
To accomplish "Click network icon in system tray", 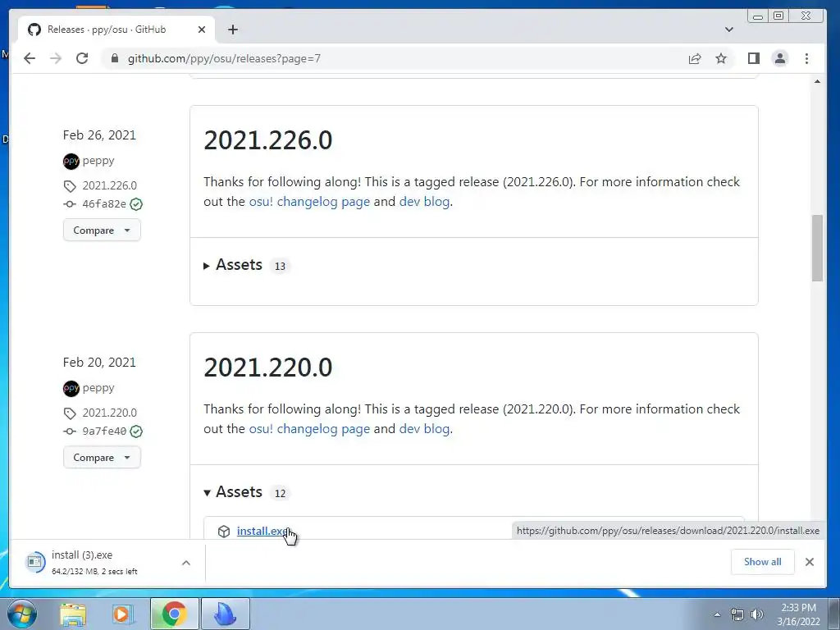I will 737,614.
